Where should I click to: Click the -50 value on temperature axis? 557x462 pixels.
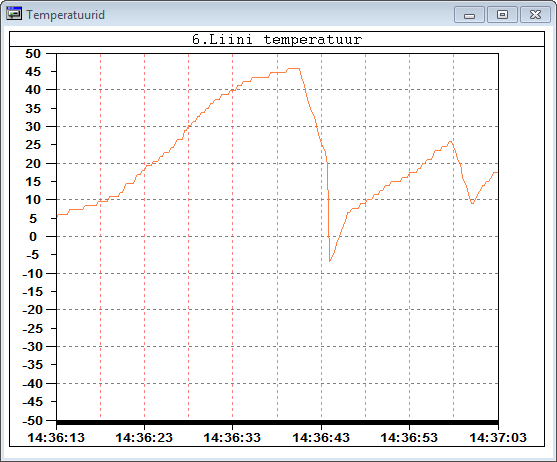coord(32,420)
